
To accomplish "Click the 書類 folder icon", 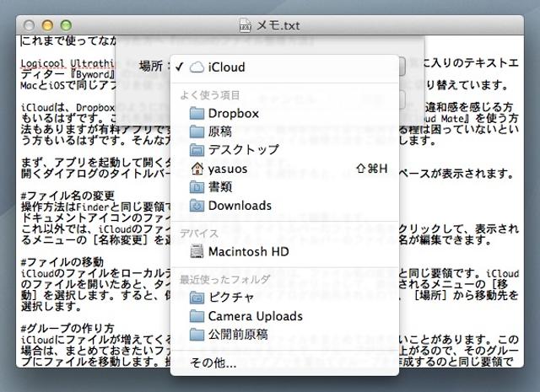I will point(197,187).
